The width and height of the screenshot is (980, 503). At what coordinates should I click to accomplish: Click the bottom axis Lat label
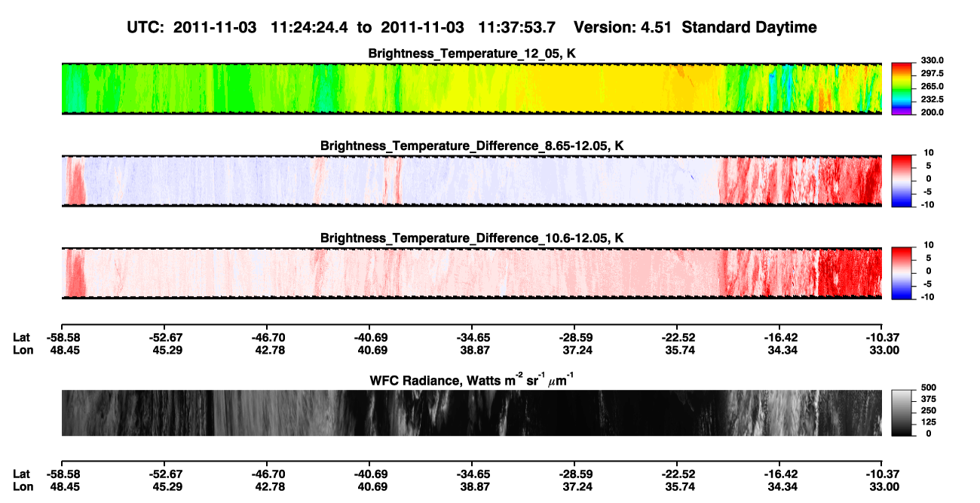tap(22, 474)
